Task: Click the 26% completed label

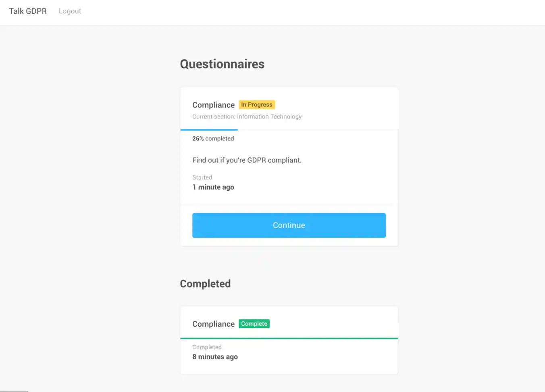Action: tap(213, 139)
